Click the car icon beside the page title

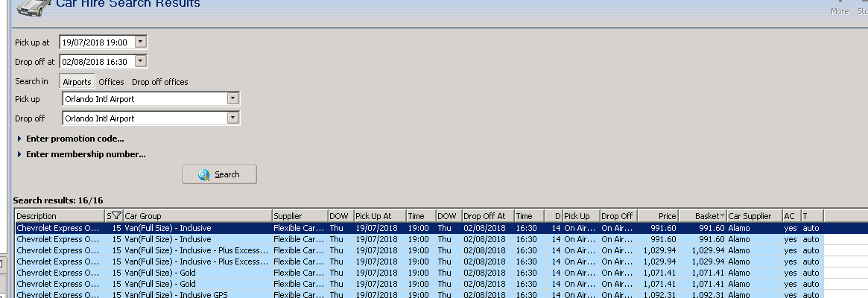click(34, 7)
